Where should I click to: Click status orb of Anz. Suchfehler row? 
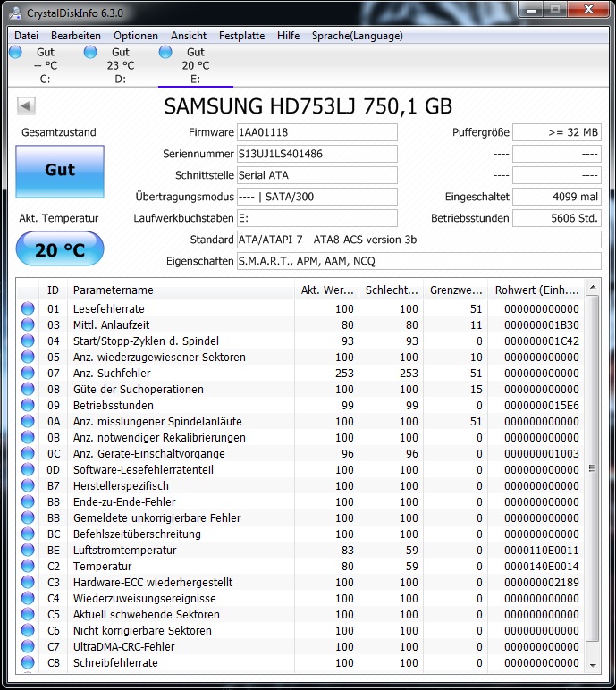click(x=28, y=373)
